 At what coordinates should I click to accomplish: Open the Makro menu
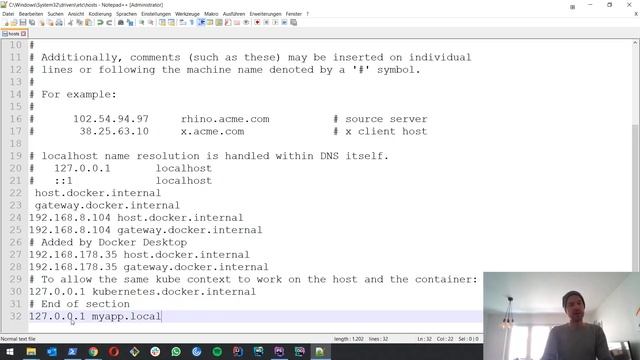tap(211, 14)
